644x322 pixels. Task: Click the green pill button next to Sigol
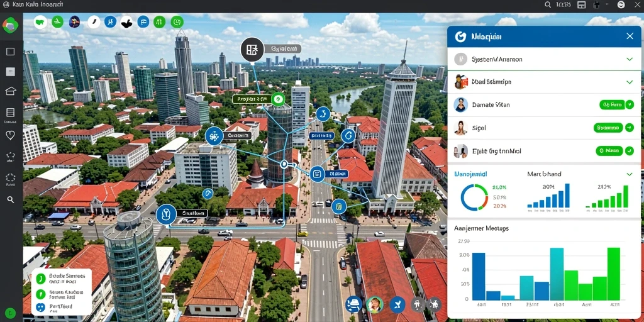click(608, 128)
